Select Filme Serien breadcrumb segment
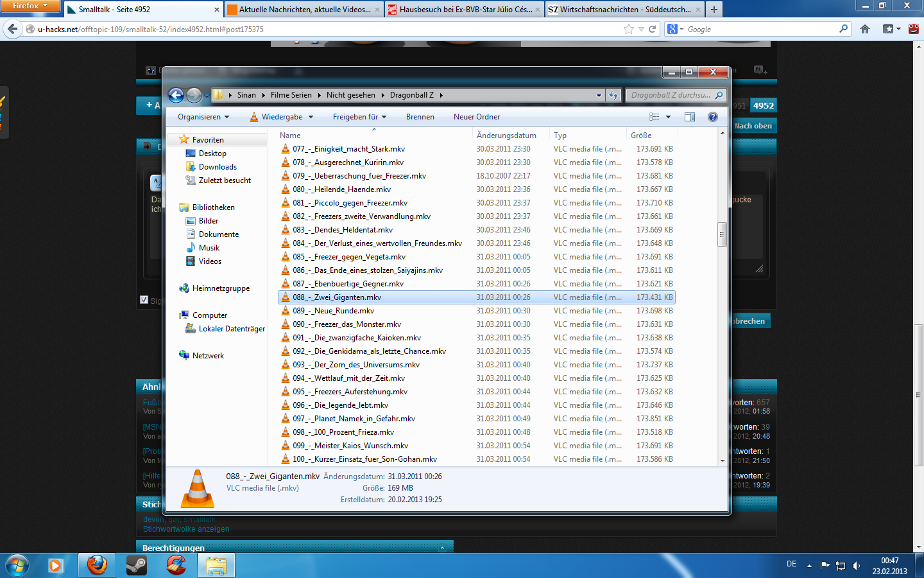 [291, 95]
